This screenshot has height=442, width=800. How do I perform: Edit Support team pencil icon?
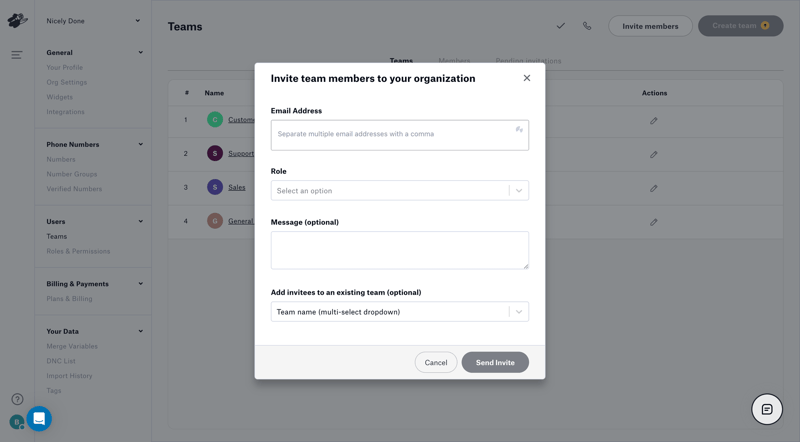(x=654, y=155)
